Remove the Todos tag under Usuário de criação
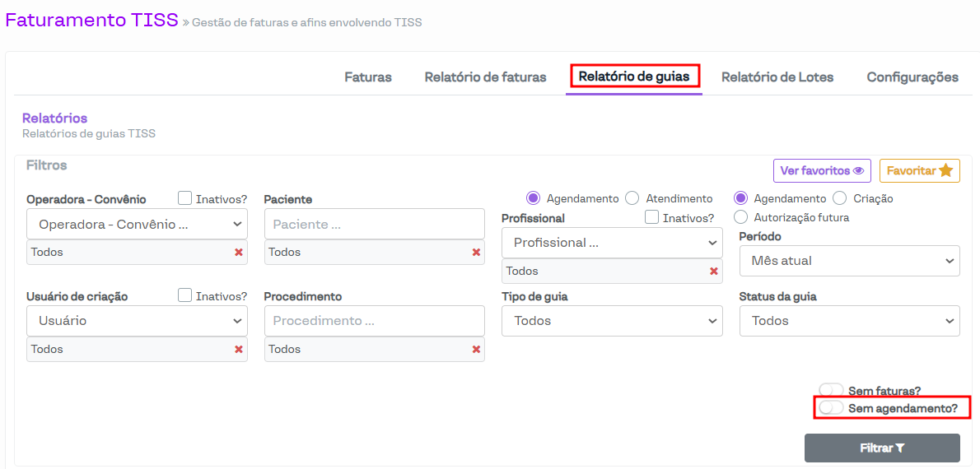This screenshot has width=980, height=469. coord(239,350)
